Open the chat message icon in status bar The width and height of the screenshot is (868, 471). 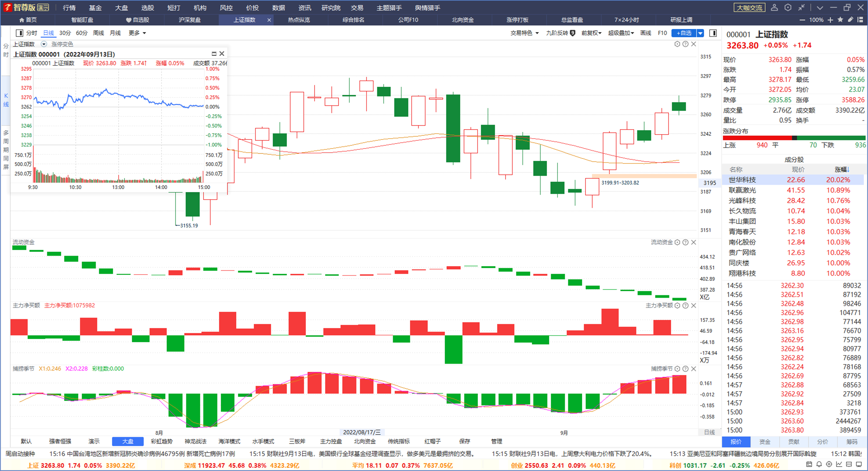pos(849,464)
